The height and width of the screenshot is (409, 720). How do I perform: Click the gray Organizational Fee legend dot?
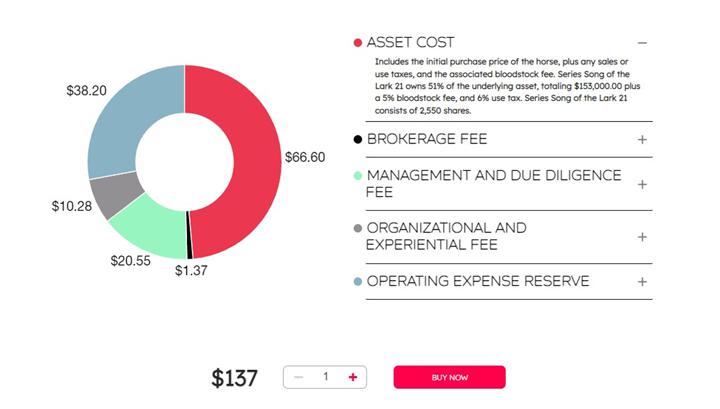358,228
